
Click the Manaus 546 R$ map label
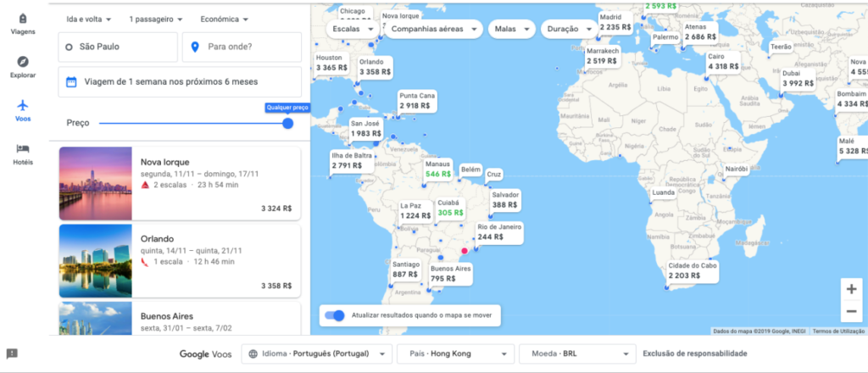pos(438,170)
